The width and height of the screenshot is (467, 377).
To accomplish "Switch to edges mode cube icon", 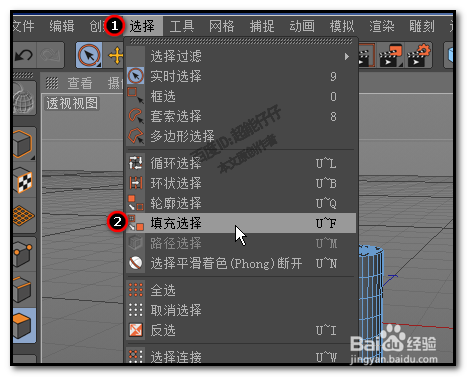I will 23,290.
